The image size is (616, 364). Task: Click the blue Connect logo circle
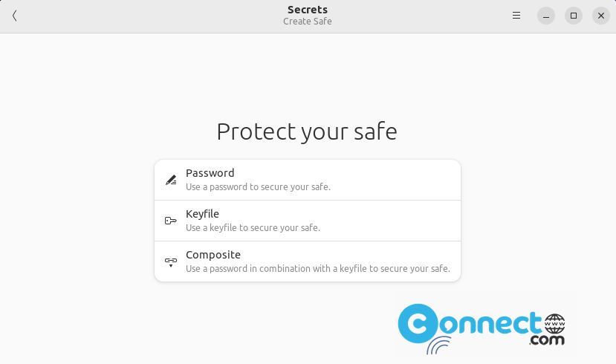click(417, 324)
